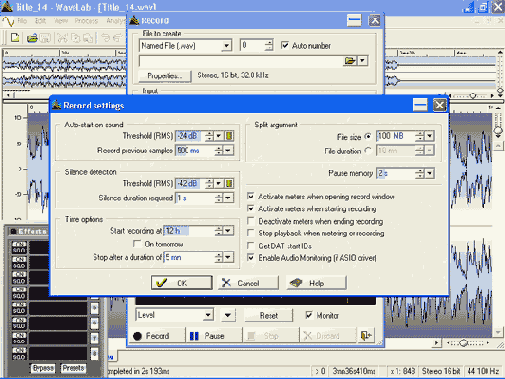Image resolution: width=505 pixels, height=379 pixels.
Task: Click the File size 100 MB input field
Action: pos(396,136)
